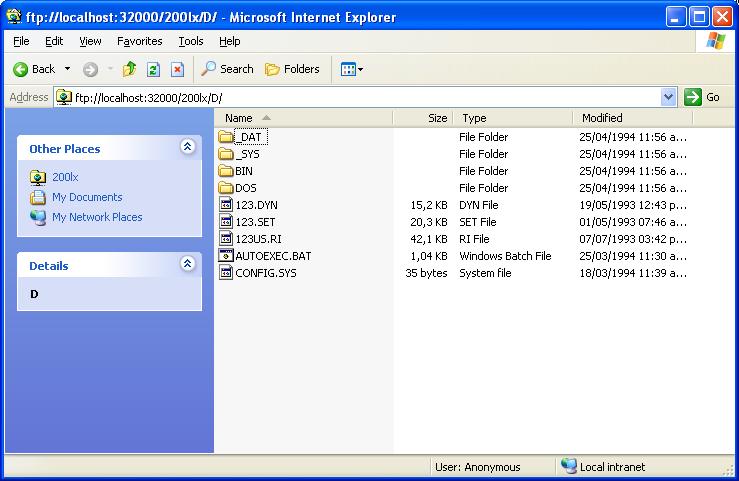Click the Go button
Screen dimensions: 739x481
[703, 97]
